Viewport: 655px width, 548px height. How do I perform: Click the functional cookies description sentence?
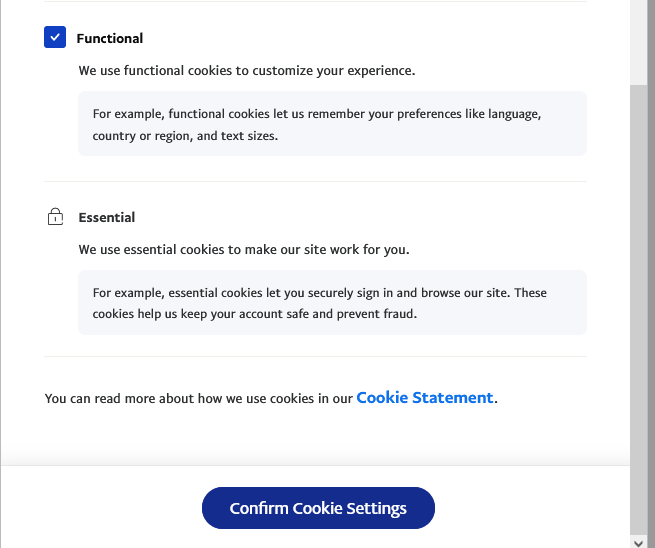point(246,71)
